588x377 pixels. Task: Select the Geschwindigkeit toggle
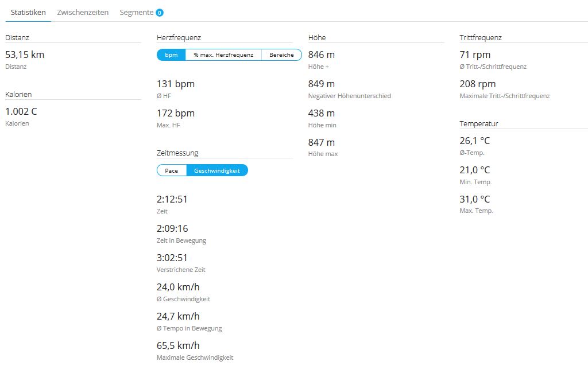(217, 170)
